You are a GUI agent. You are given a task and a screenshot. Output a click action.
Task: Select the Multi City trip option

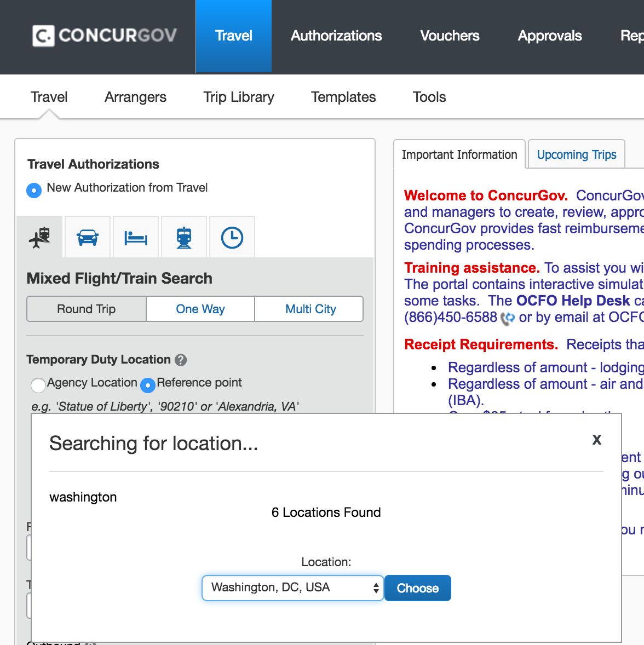311,309
